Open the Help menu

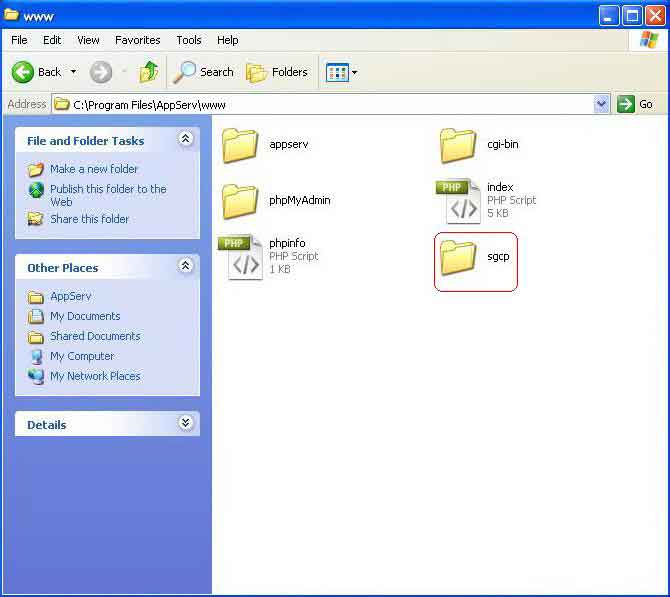coord(228,40)
